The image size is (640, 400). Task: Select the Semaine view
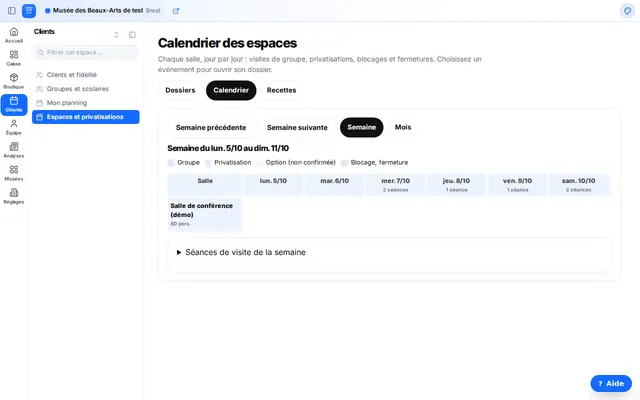click(x=362, y=127)
